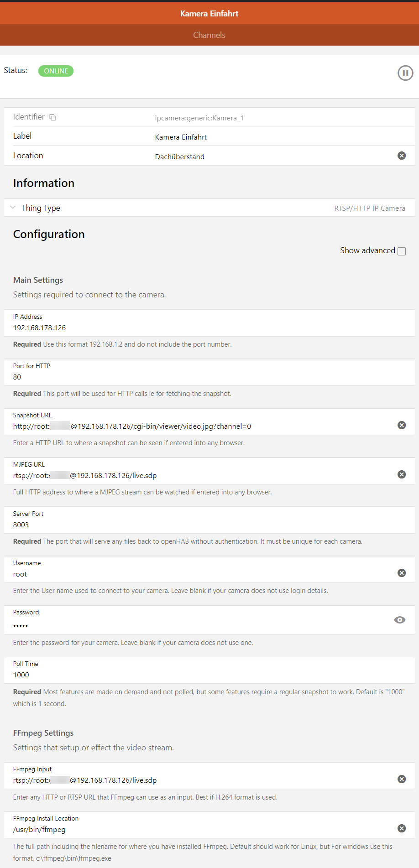Clear the FFmpeg Input field
The width and height of the screenshot is (419, 868).
click(401, 780)
